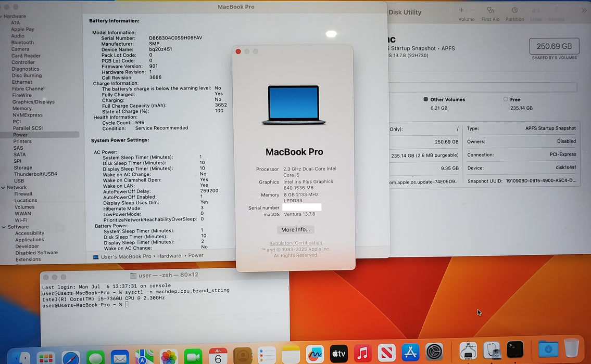Image resolution: width=591 pixels, height=364 pixels.
Task: Select Extensions under Software
Action: tap(28, 259)
